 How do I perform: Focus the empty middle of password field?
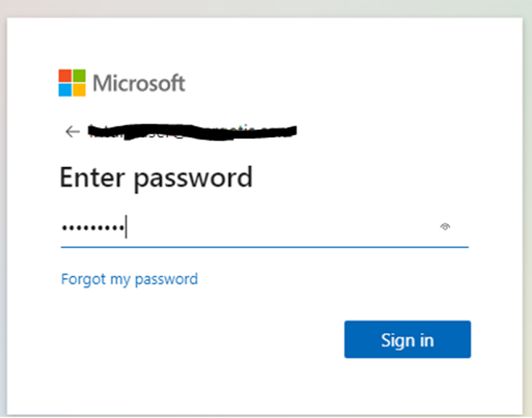point(281,228)
